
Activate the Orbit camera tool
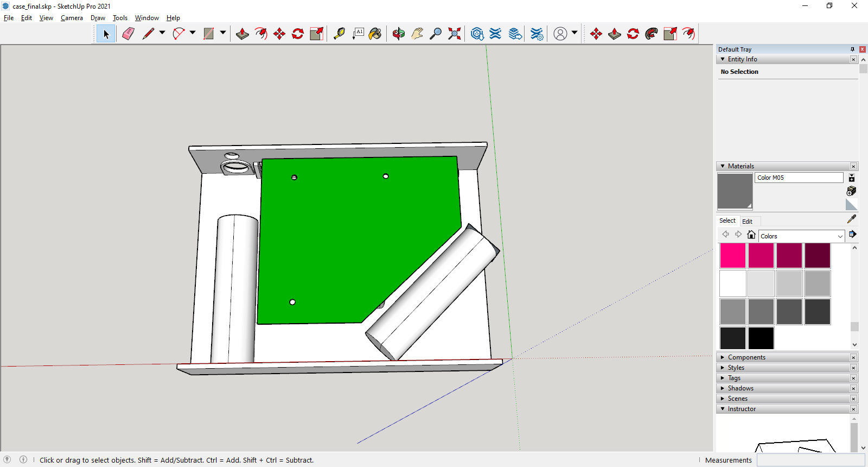pyautogui.click(x=399, y=34)
